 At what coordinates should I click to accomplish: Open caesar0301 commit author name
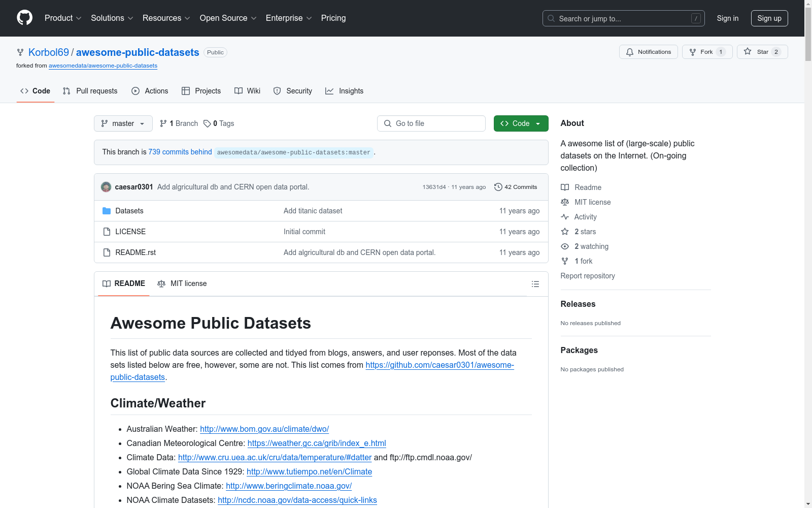tap(134, 187)
